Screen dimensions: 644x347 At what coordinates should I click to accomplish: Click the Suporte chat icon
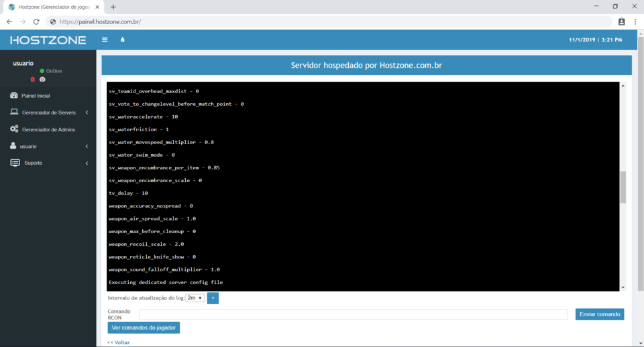click(15, 163)
